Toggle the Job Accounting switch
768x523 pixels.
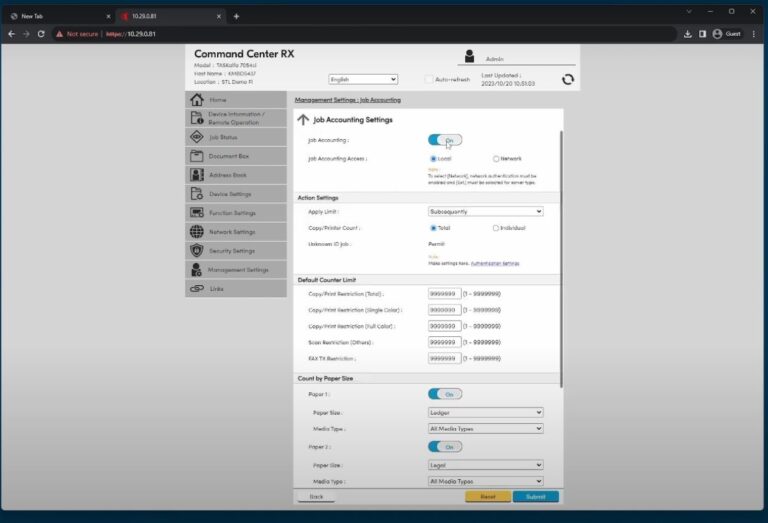point(445,140)
